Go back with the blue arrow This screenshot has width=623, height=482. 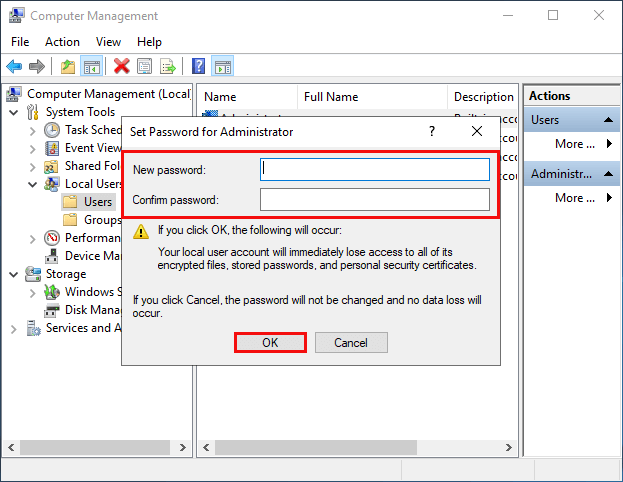point(14,66)
